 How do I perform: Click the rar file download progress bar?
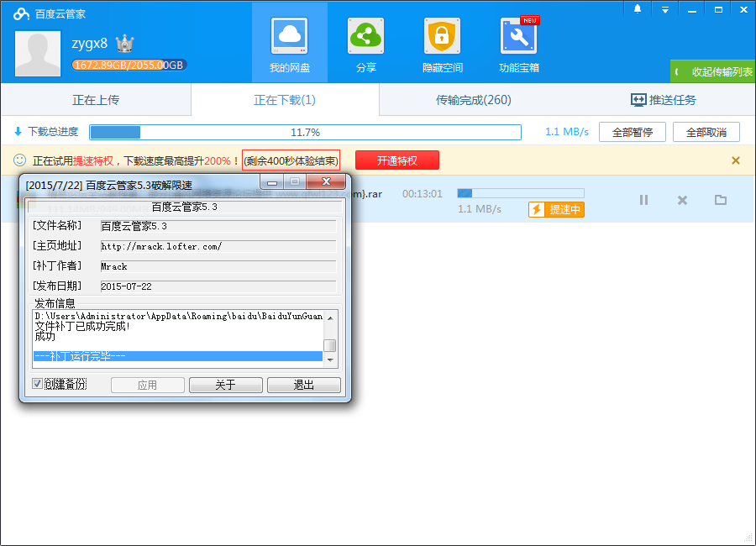[521, 193]
